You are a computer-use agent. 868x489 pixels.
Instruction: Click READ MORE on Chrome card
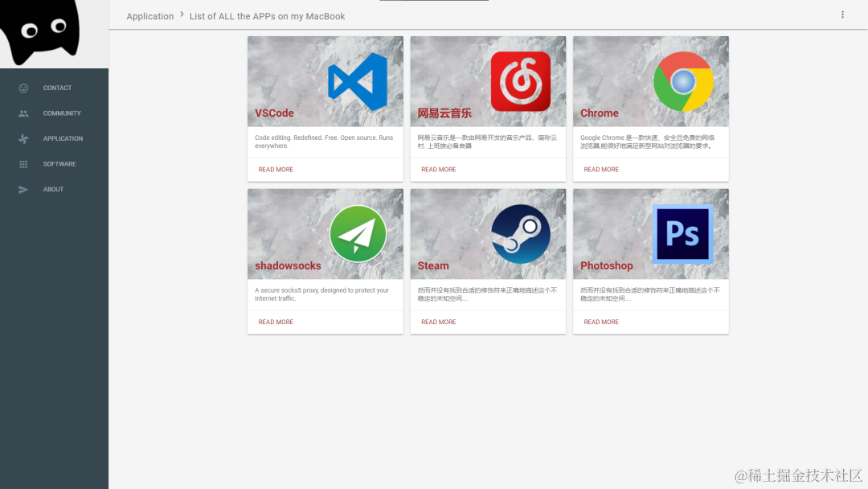tap(601, 170)
